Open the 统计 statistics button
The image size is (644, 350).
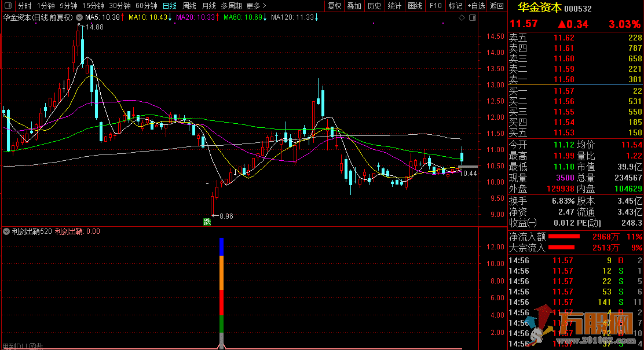(x=394, y=6)
